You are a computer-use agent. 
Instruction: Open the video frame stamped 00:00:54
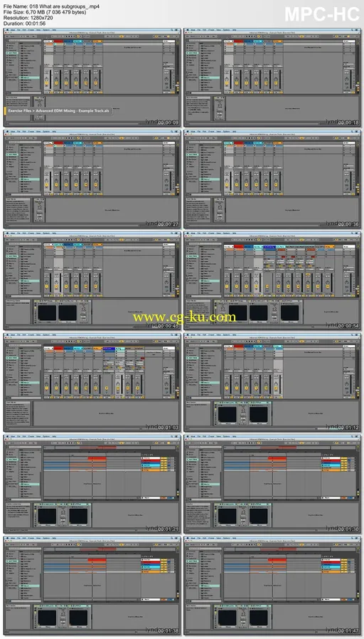click(272, 281)
